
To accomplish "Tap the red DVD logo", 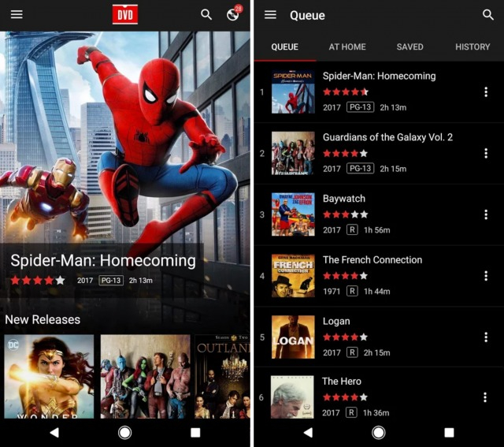I will click(x=125, y=14).
